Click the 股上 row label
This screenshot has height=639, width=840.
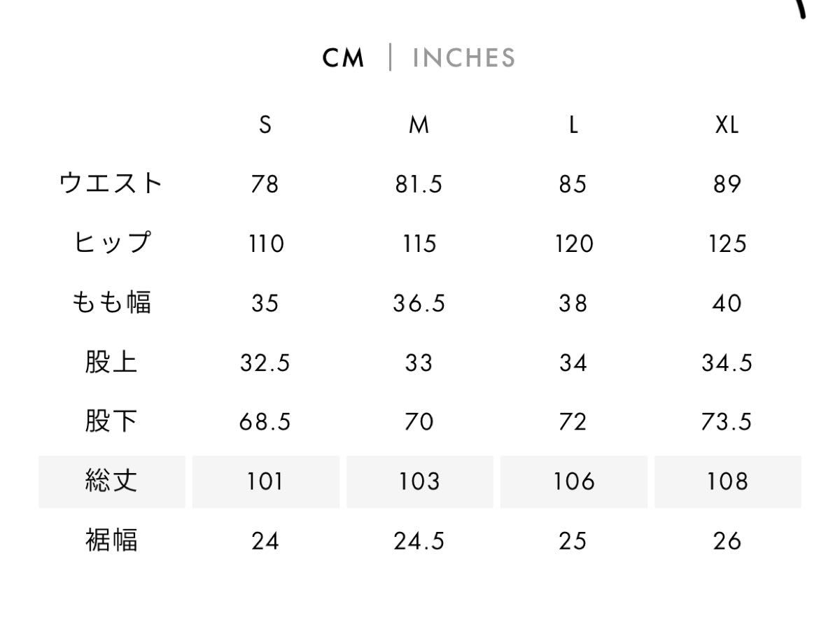[x=111, y=363]
